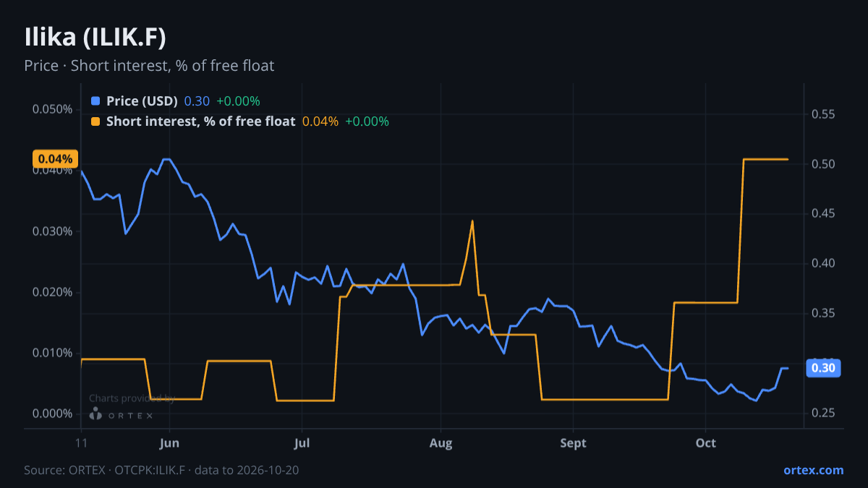
Task: Click the Aug label on the date axis
Action: pyautogui.click(x=441, y=443)
